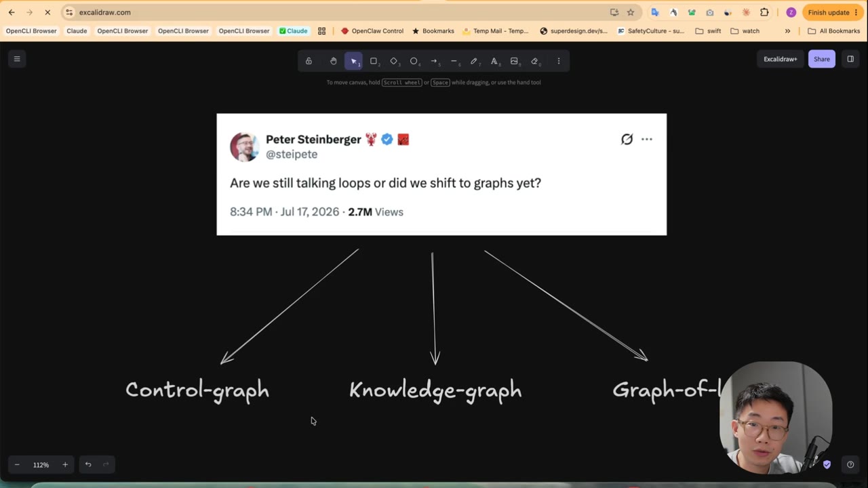Choose the Line tool
The width and height of the screenshot is (868, 488).
click(x=454, y=61)
